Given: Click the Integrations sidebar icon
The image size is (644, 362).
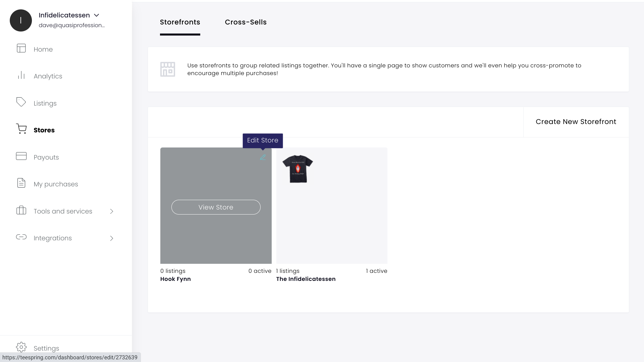Looking at the screenshot, I should click(21, 238).
